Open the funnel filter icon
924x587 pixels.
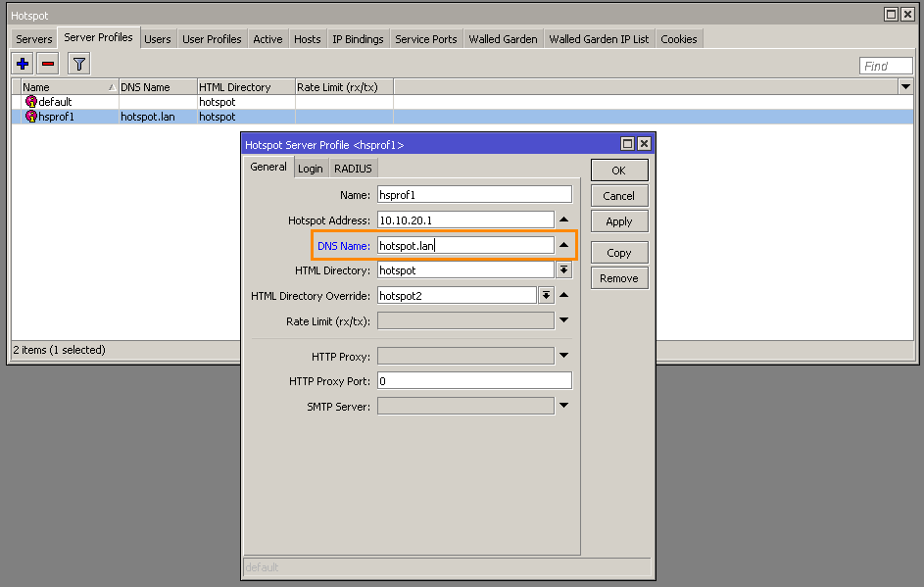(79, 64)
